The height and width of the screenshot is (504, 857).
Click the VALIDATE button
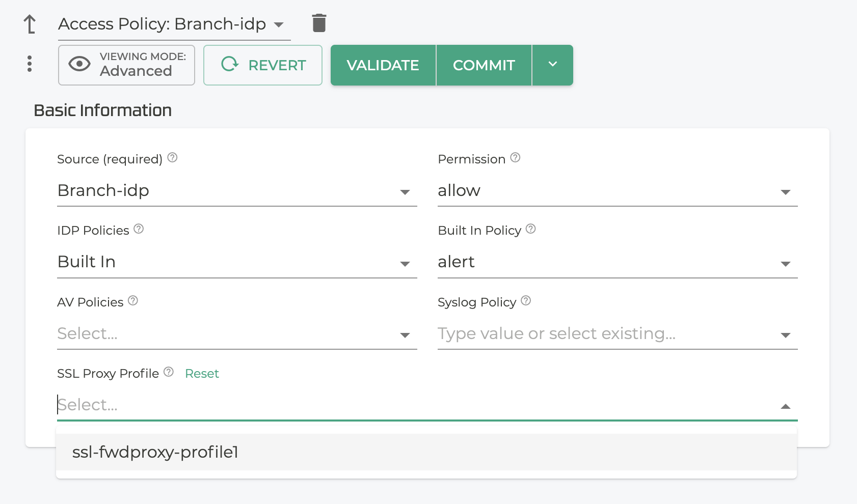[383, 65]
